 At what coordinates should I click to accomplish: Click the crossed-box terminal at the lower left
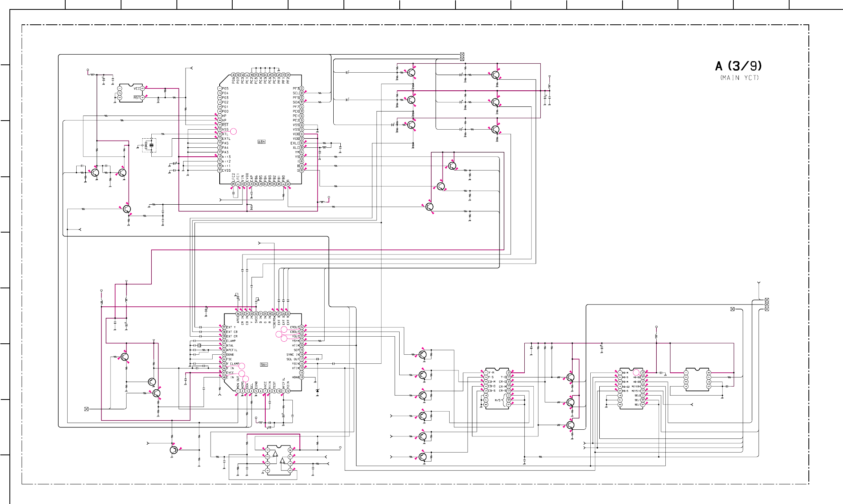click(x=86, y=409)
